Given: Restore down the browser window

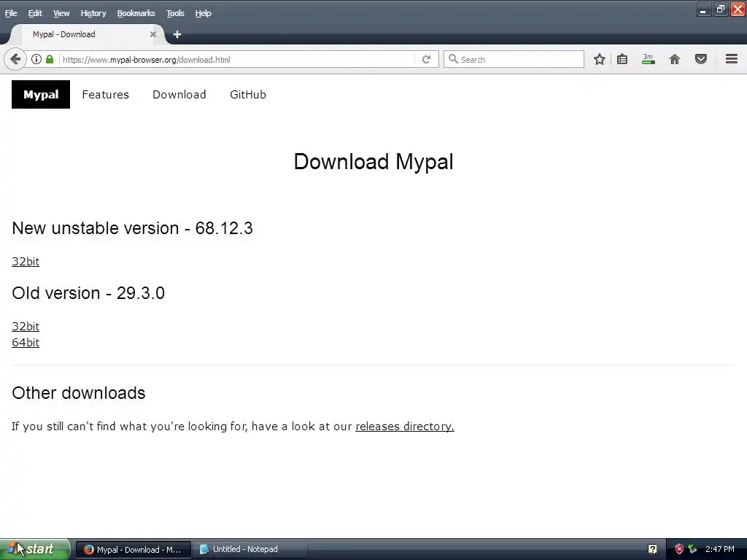Looking at the screenshot, I should (x=720, y=9).
